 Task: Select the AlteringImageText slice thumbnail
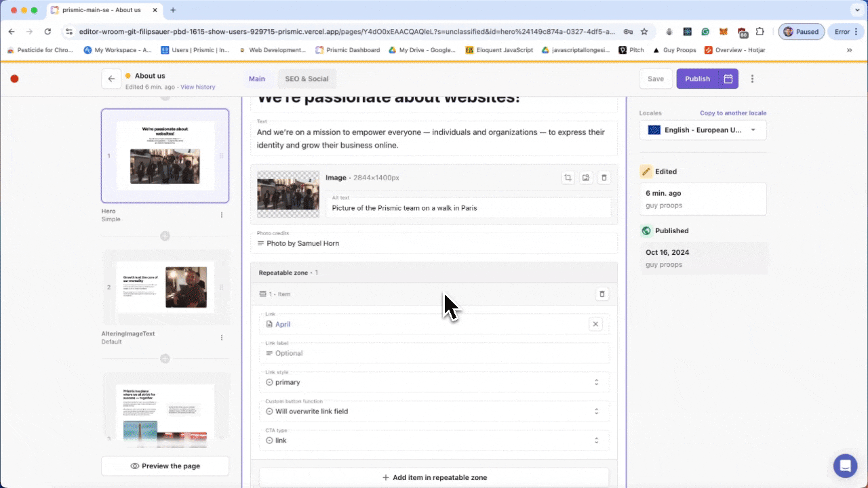165,287
